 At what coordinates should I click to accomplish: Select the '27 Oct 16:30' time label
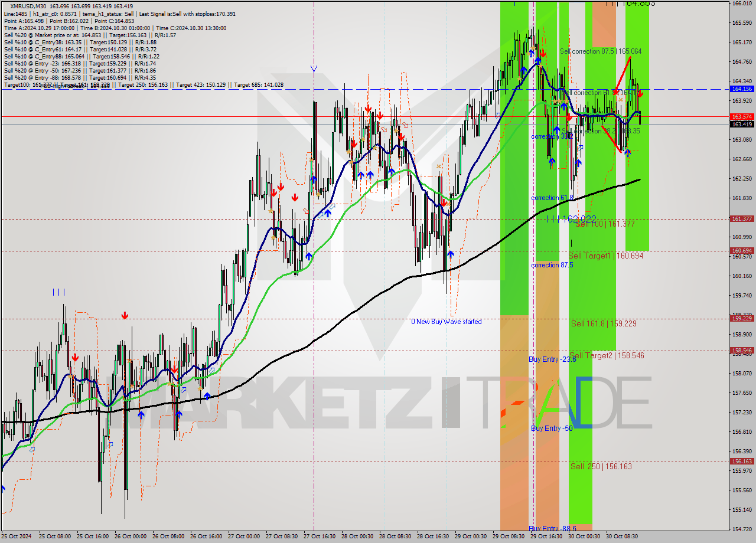[x=319, y=537]
